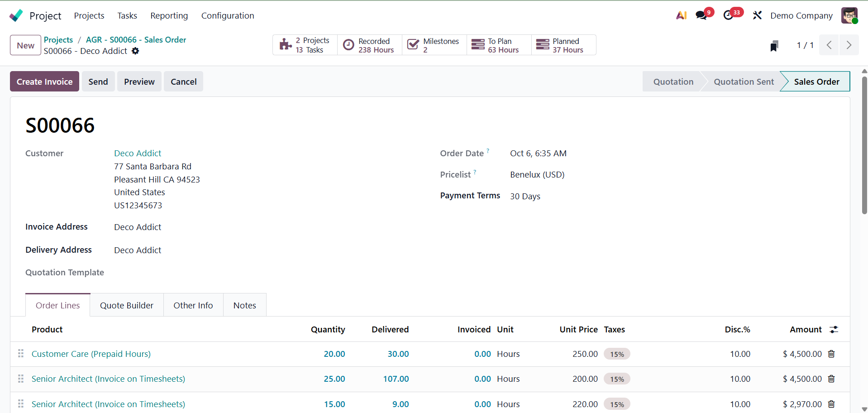Viewport: 868px width, 413px height.
Task: Open the Demo Company switcher
Action: pos(801,15)
